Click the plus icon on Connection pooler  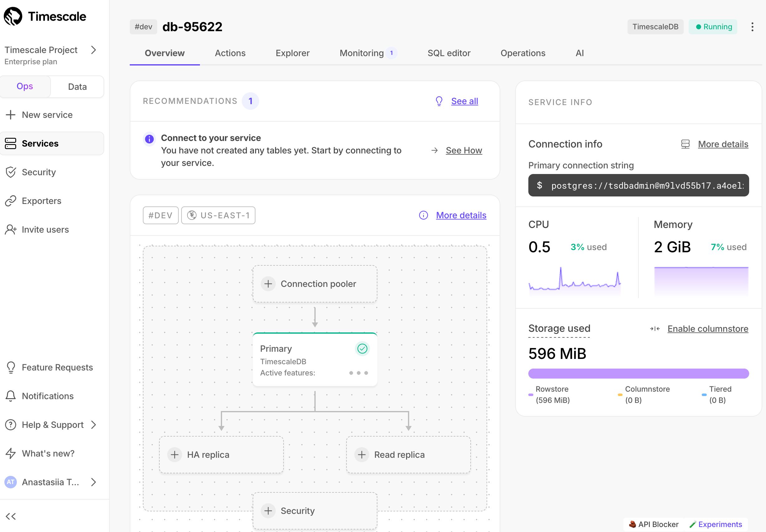268,284
